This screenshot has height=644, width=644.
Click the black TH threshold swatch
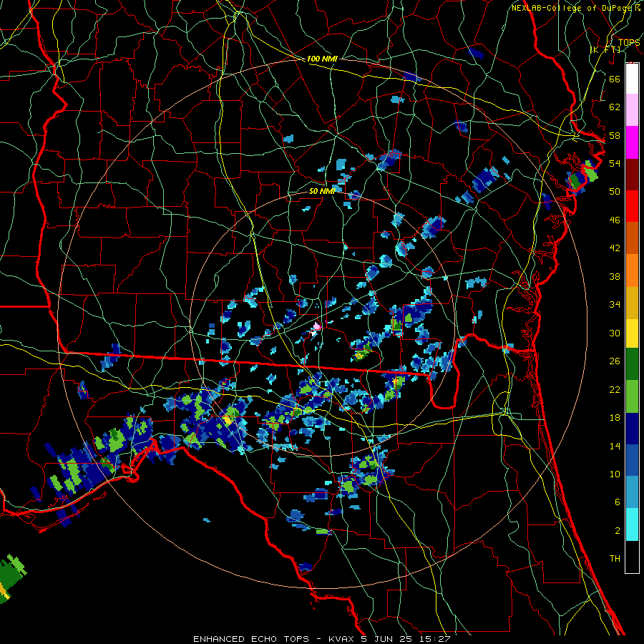click(632, 557)
